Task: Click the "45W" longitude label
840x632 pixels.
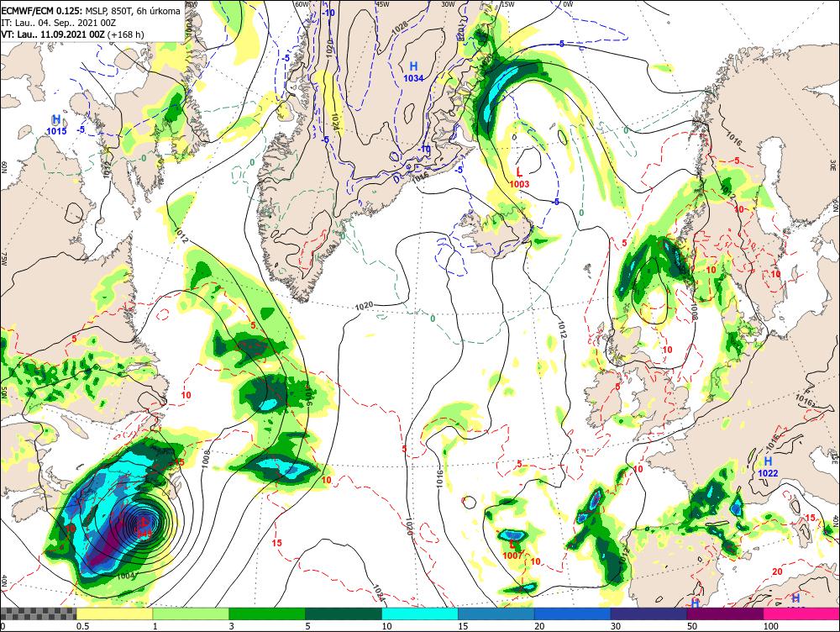Action: [382, 4]
